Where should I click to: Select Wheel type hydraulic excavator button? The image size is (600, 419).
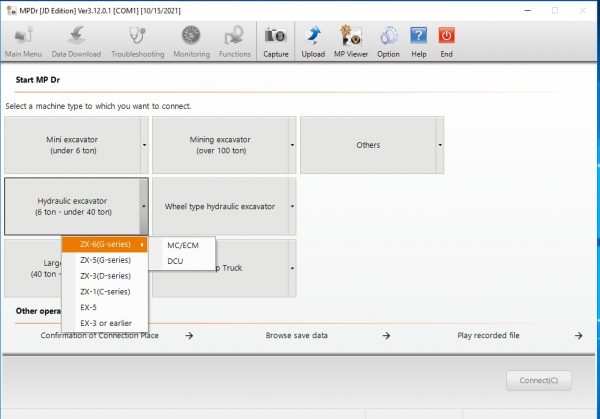click(220, 206)
